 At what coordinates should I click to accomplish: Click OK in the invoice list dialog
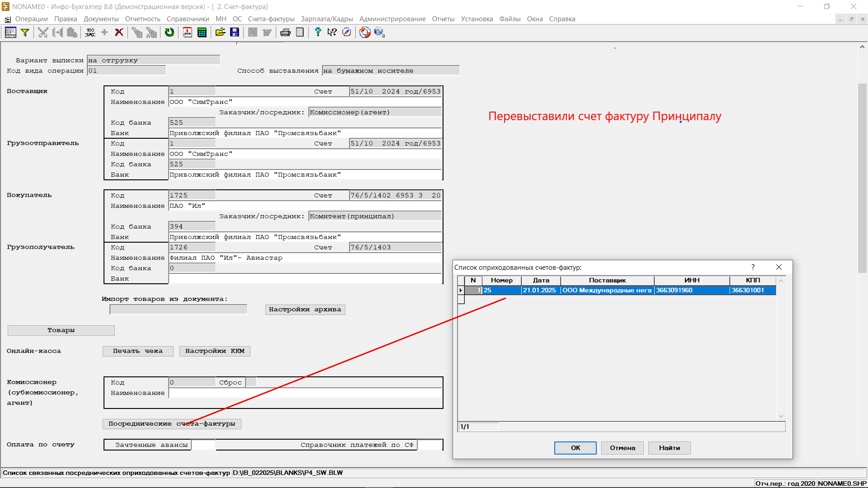point(575,448)
